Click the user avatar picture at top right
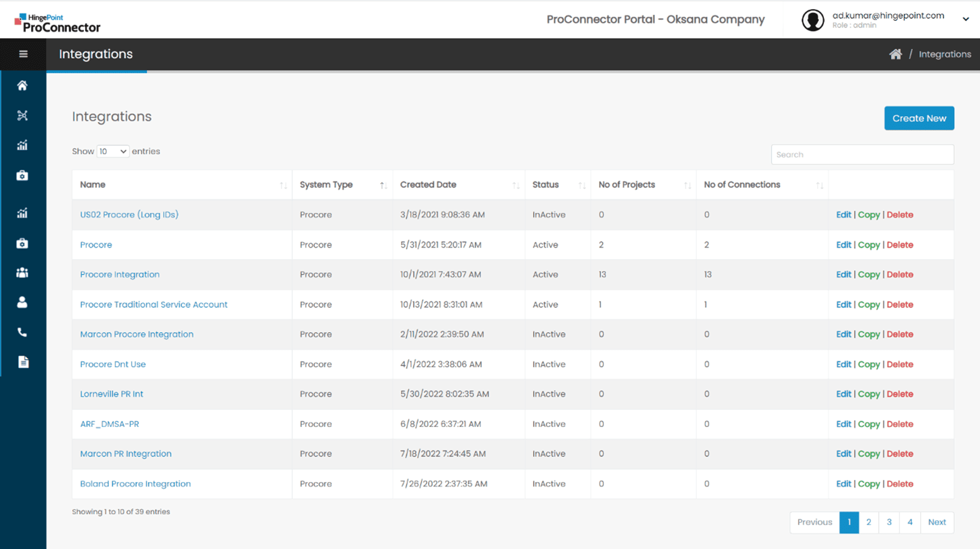The image size is (980, 549). point(812,20)
